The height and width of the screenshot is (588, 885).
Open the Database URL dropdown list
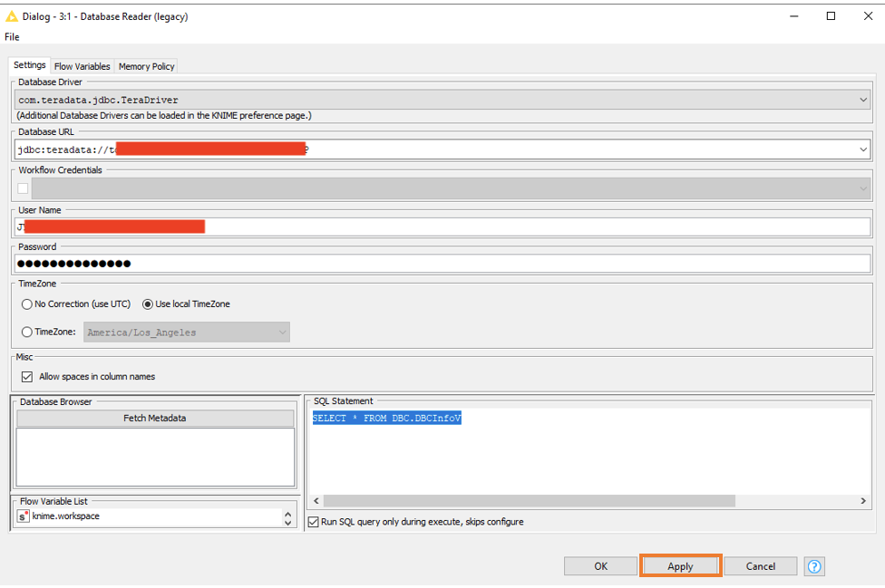pos(862,149)
